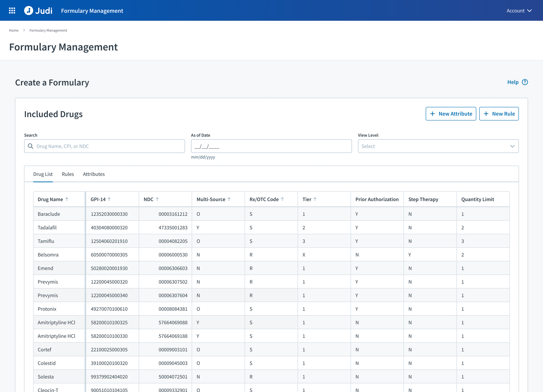Sort by GPI-14 arrow icon
This screenshot has width=543, height=392.
coord(109,199)
